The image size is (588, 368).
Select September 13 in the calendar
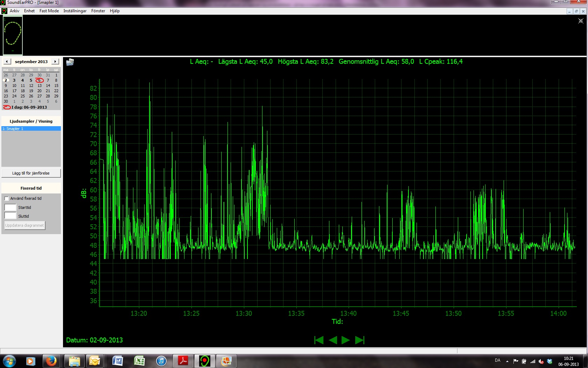click(40, 86)
